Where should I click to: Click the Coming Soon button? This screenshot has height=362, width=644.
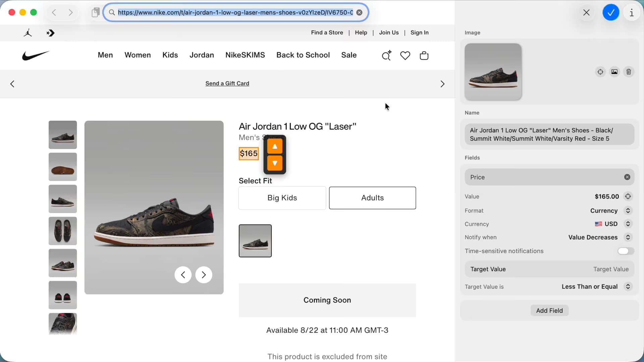coord(327,300)
